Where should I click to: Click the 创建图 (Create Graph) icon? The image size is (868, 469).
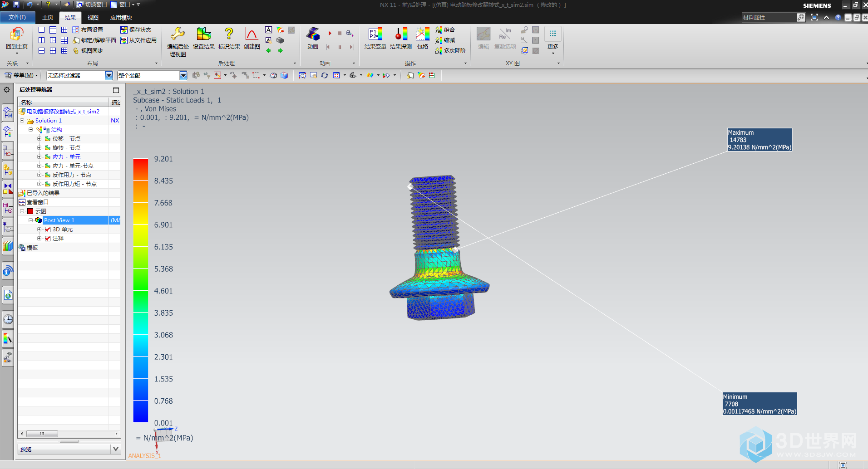coord(252,34)
